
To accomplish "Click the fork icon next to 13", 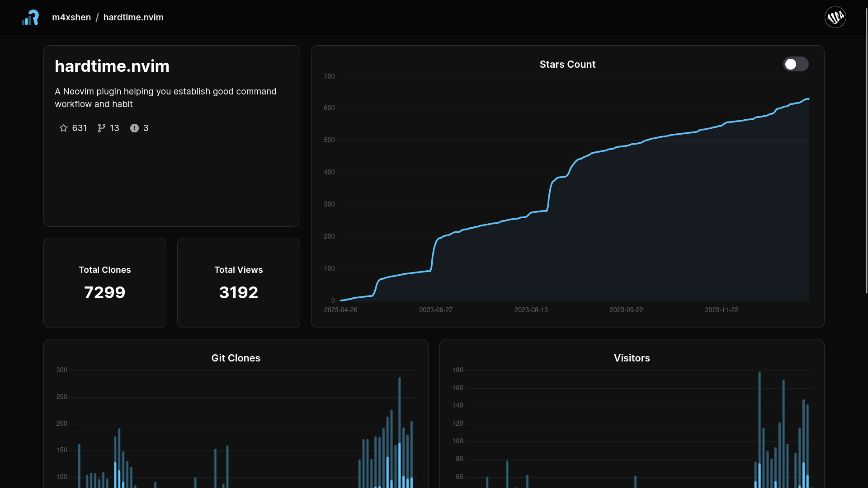I will pos(102,128).
